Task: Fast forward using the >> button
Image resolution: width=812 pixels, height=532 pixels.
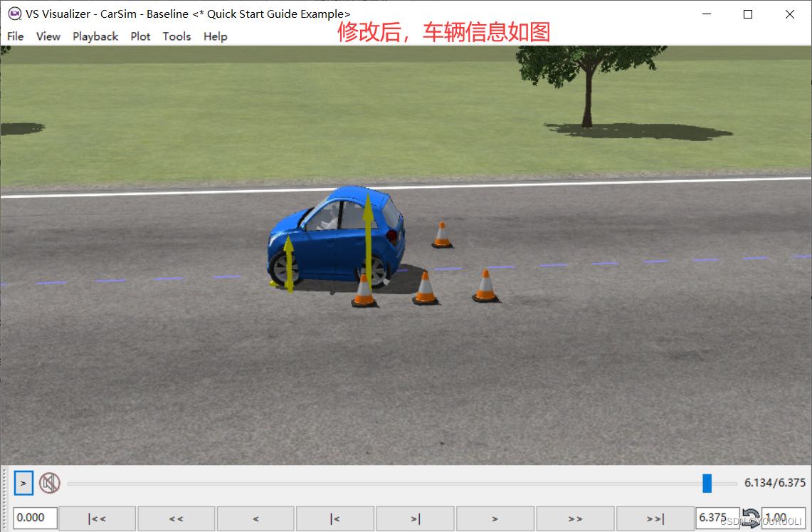Action: coord(574,518)
